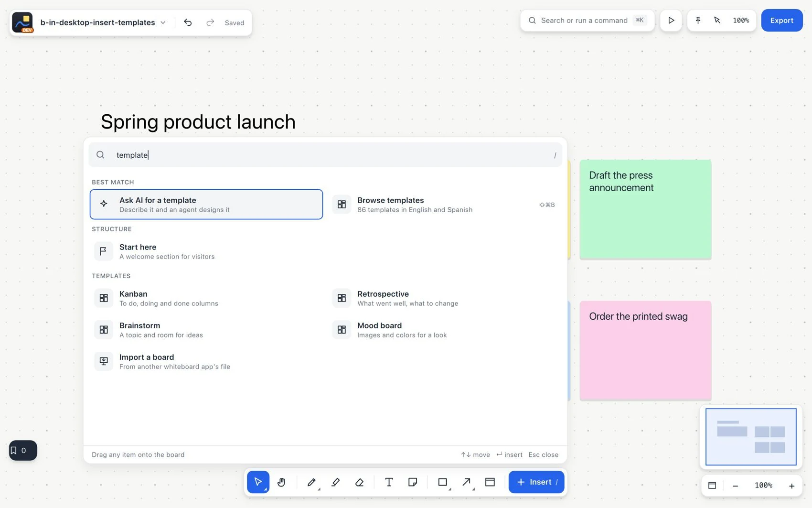The width and height of the screenshot is (812, 508).
Task: Select the pencil draw tool
Action: [x=311, y=482]
